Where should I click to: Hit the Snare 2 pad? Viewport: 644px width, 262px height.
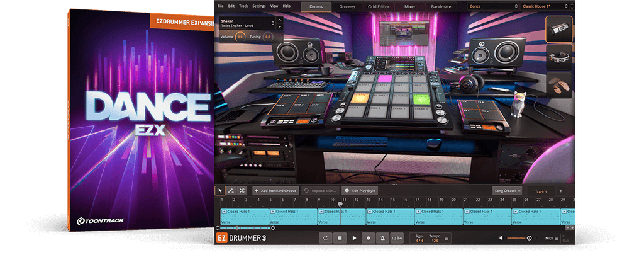pos(423,112)
